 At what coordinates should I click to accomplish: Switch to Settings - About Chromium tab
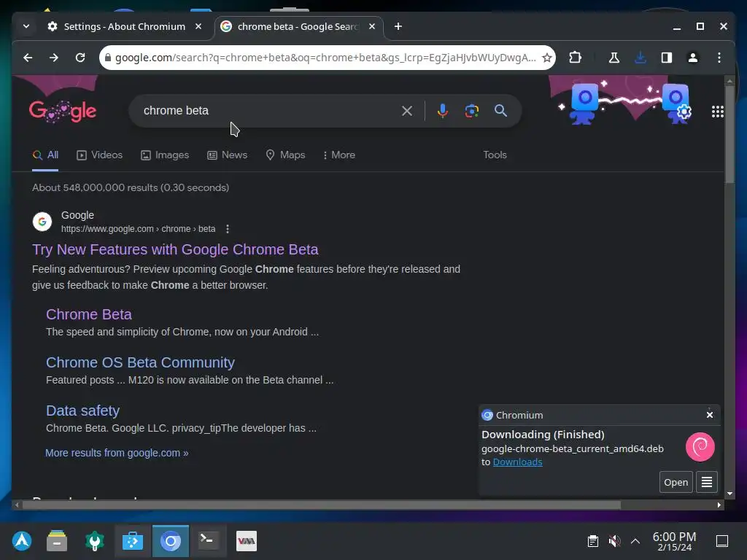[x=124, y=27]
